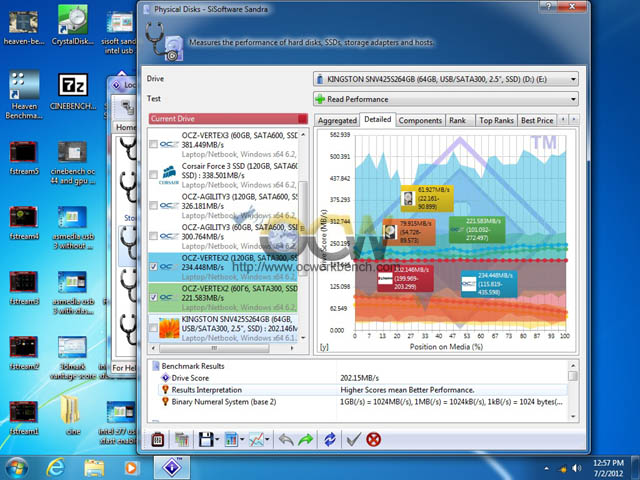Launch Internet Explorer from the taskbar
640x480 pixels.
pyautogui.click(x=56, y=468)
